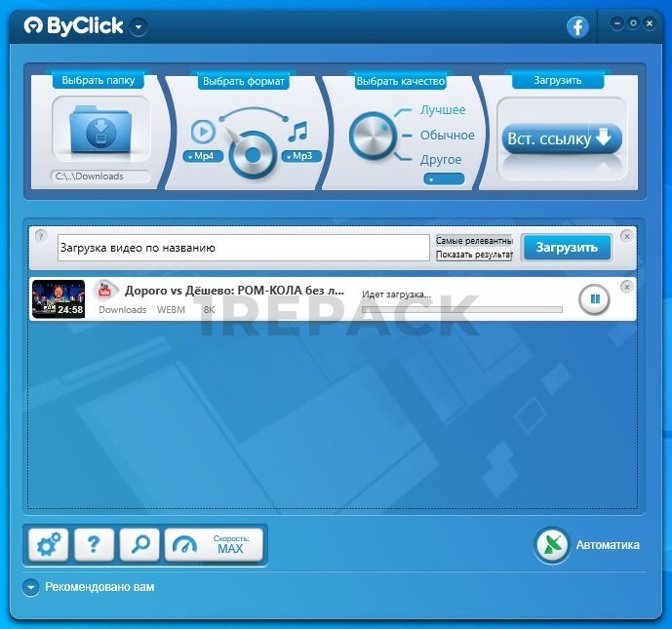This screenshot has width=672, height=629.
Task: Click the MAX speed gauge button
Action: point(216,545)
